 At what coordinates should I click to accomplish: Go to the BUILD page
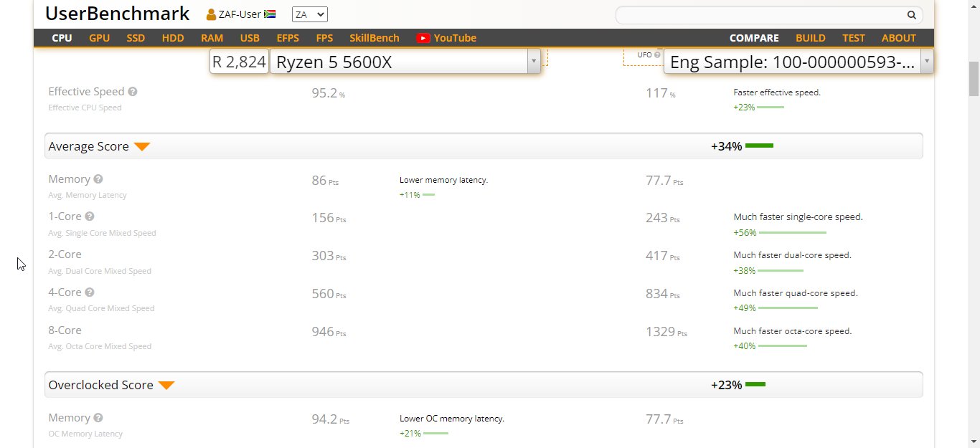811,38
